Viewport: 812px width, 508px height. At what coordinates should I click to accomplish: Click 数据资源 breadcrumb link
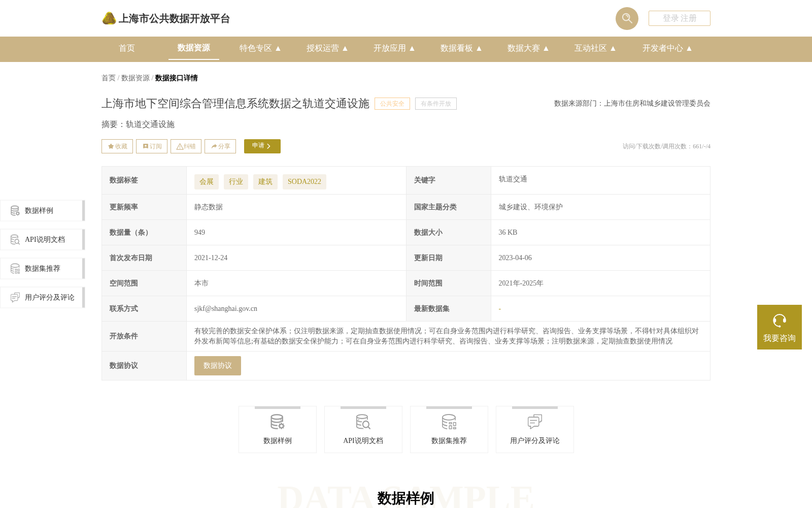(x=136, y=78)
